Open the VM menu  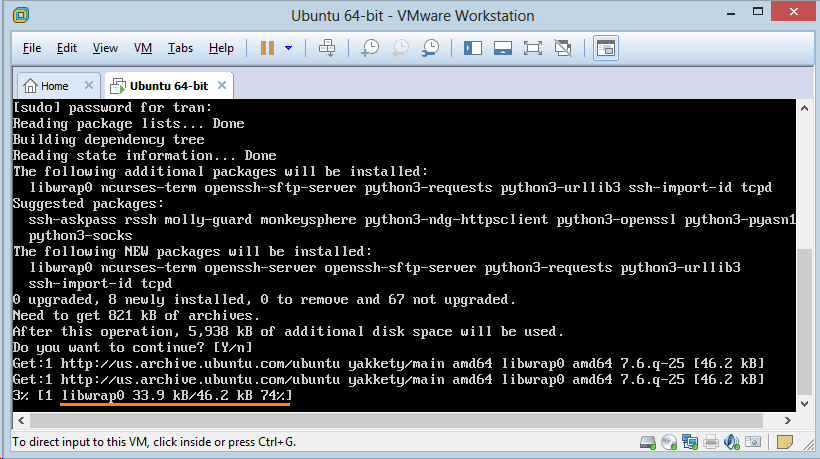[143, 48]
